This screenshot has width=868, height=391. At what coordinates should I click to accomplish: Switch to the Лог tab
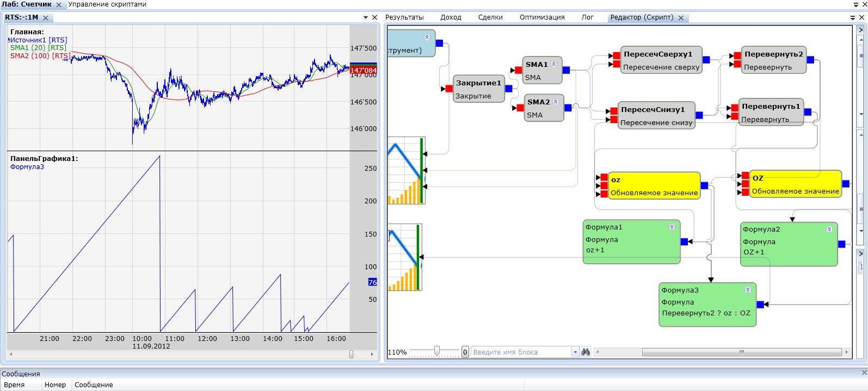pyautogui.click(x=588, y=17)
